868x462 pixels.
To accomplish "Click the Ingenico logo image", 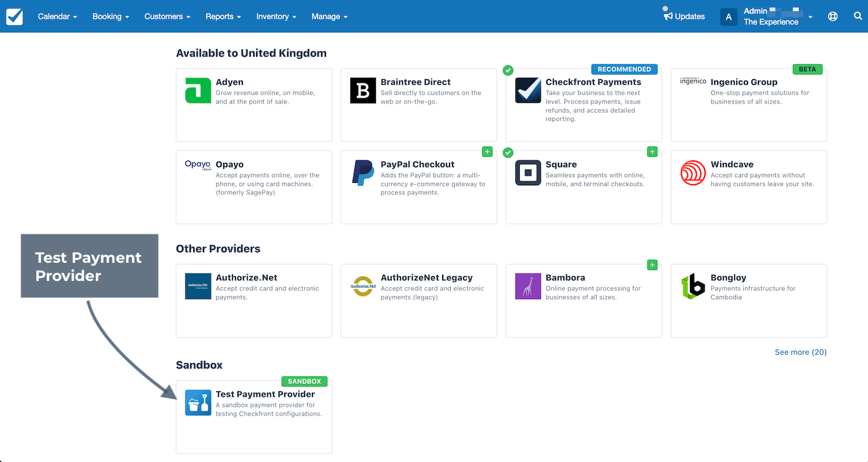I will (693, 81).
